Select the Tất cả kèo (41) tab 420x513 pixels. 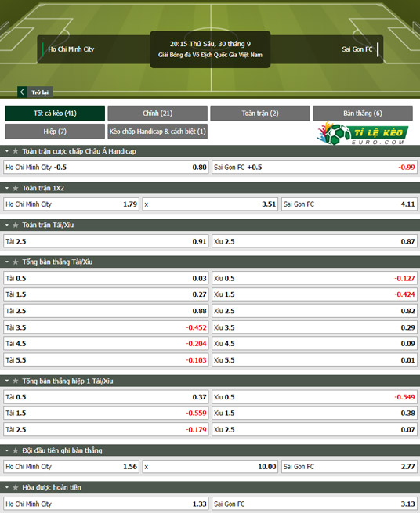[55, 114]
